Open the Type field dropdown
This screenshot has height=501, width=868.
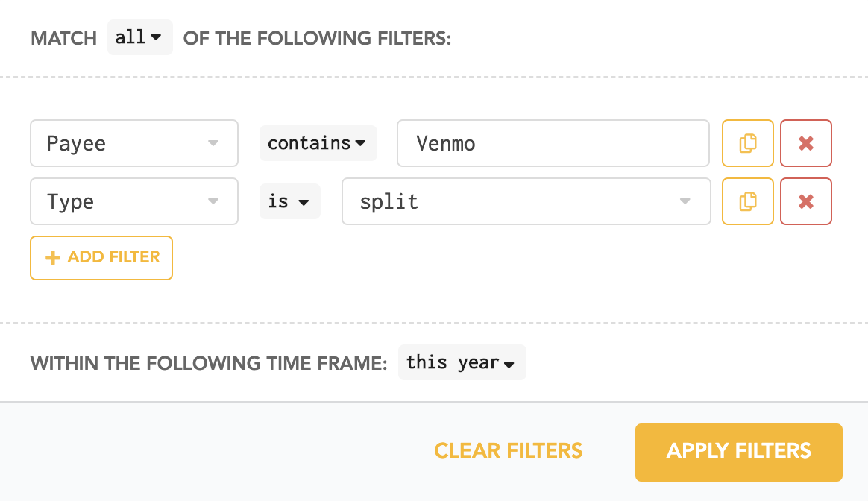point(134,201)
